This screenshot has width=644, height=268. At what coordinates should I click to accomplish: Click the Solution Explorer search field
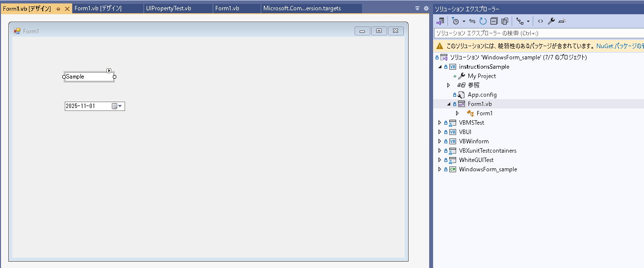point(539,33)
